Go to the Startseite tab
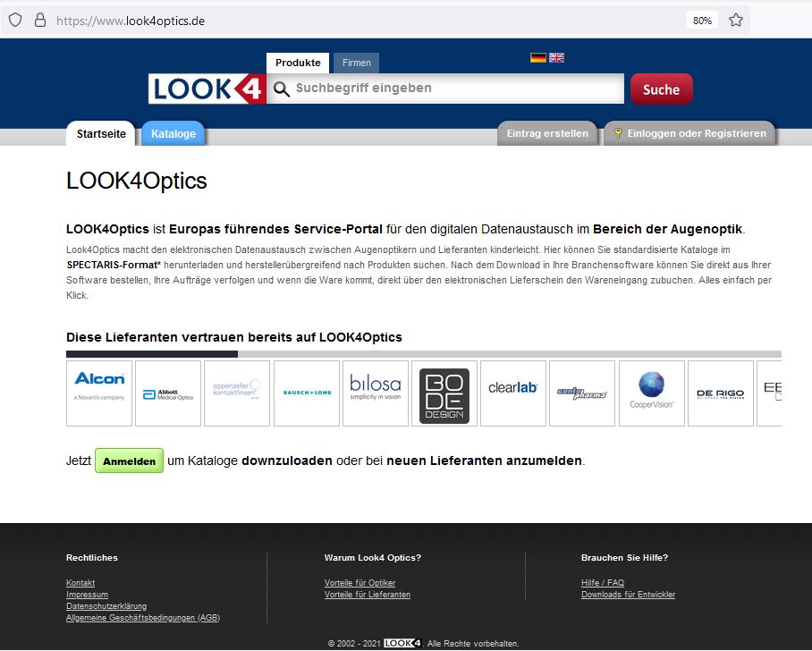Image resolution: width=812 pixels, height=651 pixels. (101, 133)
